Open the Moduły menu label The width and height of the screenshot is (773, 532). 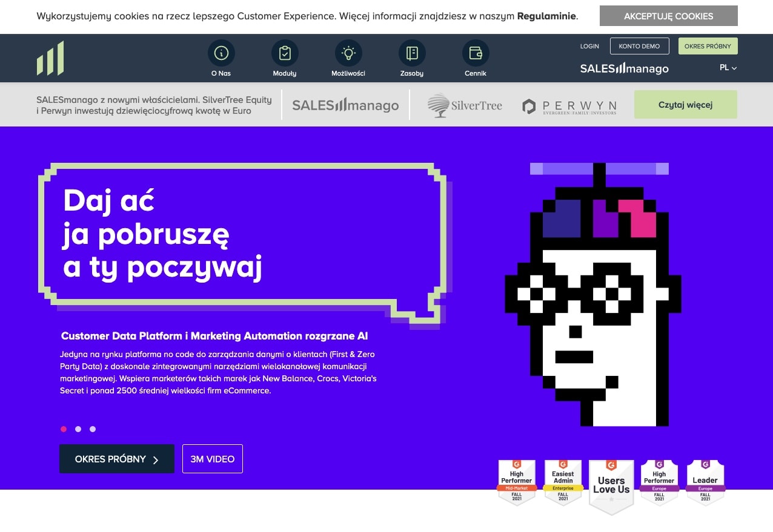(285, 73)
